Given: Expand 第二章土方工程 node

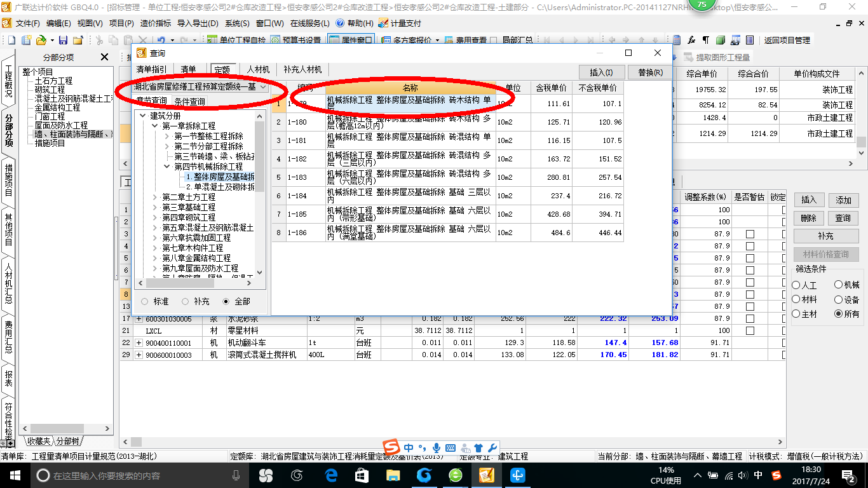Looking at the screenshot, I should tap(155, 197).
